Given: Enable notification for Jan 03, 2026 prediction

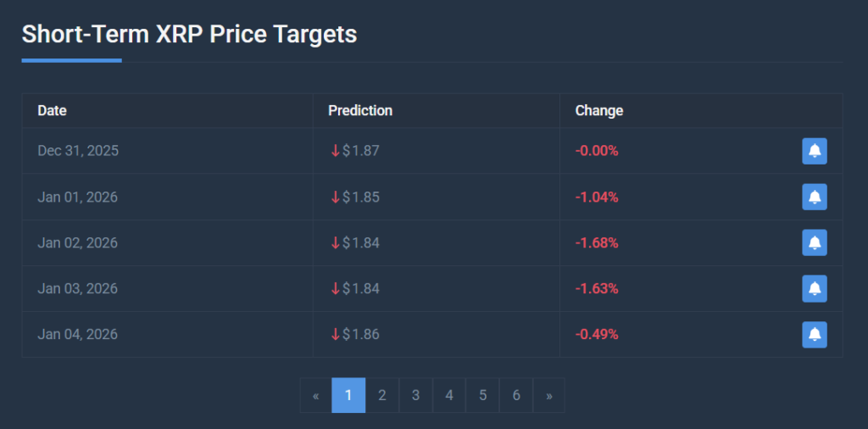Looking at the screenshot, I should (x=814, y=288).
